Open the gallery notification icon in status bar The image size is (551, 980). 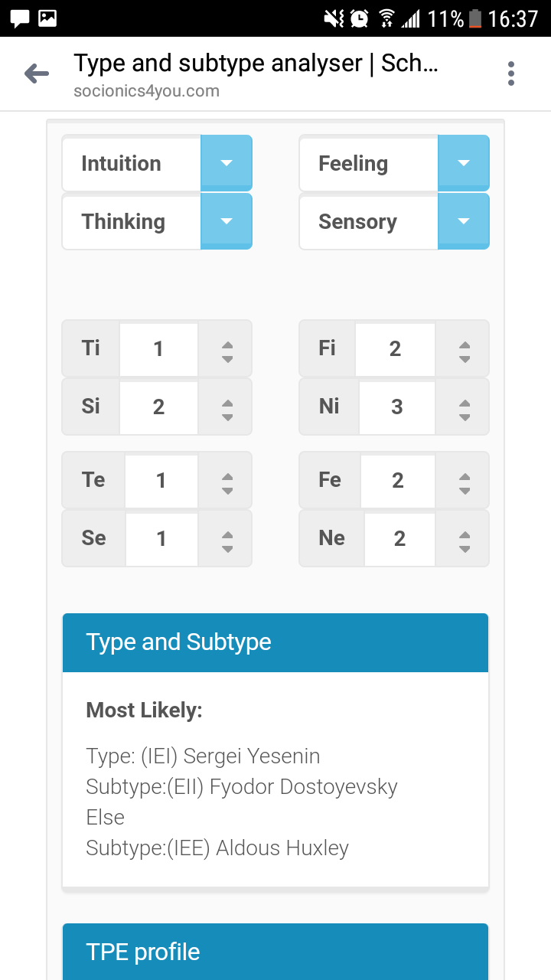pos(47,18)
